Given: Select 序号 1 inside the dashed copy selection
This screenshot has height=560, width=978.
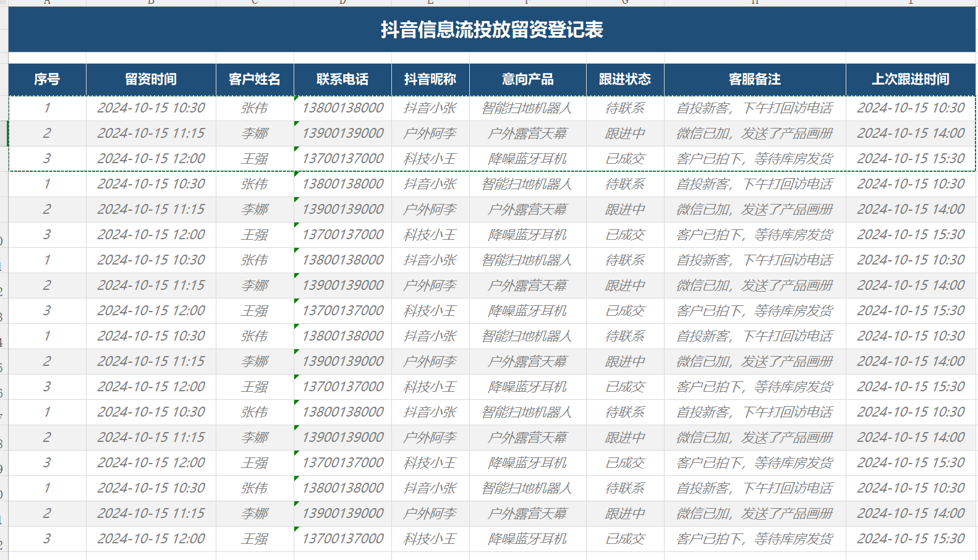Looking at the screenshot, I should coord(47,108).
